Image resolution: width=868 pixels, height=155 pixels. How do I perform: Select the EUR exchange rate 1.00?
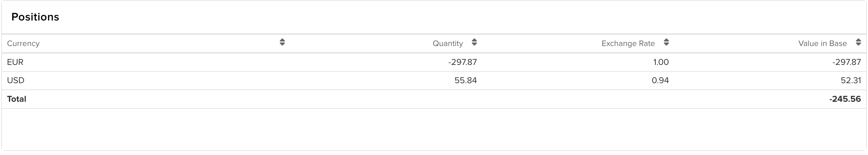[660, 62]
